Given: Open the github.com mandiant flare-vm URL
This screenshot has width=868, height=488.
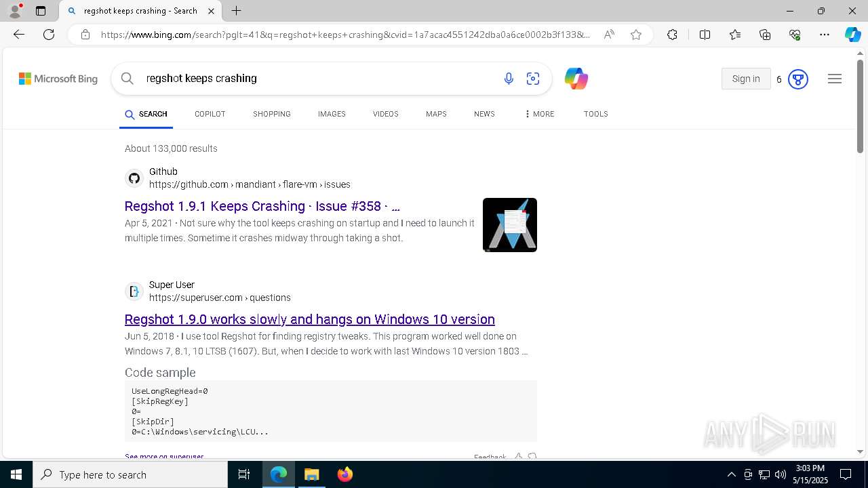Looking at the screenshot, I should [250, 184].
